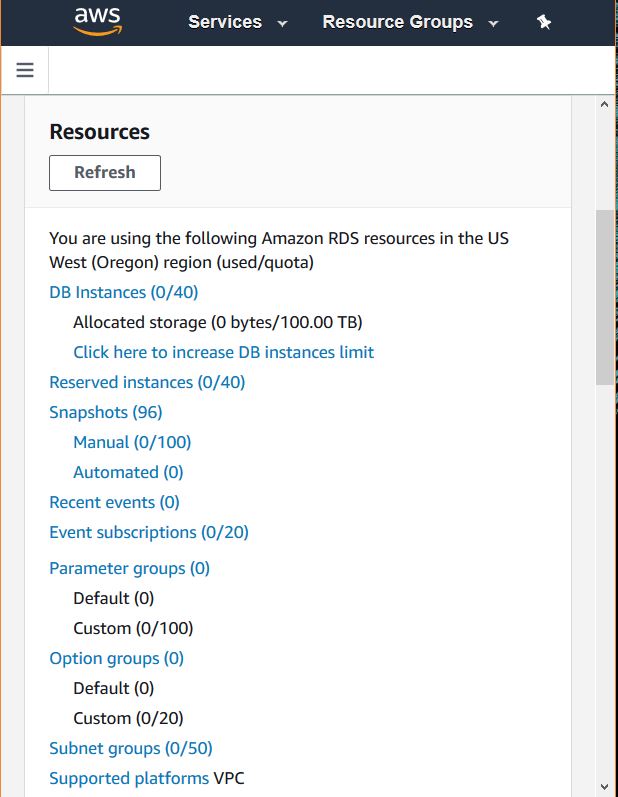Go to Subnet groups (0/50)
The height and width of the screenshot is (797, 618).
(x=131, y=748)
